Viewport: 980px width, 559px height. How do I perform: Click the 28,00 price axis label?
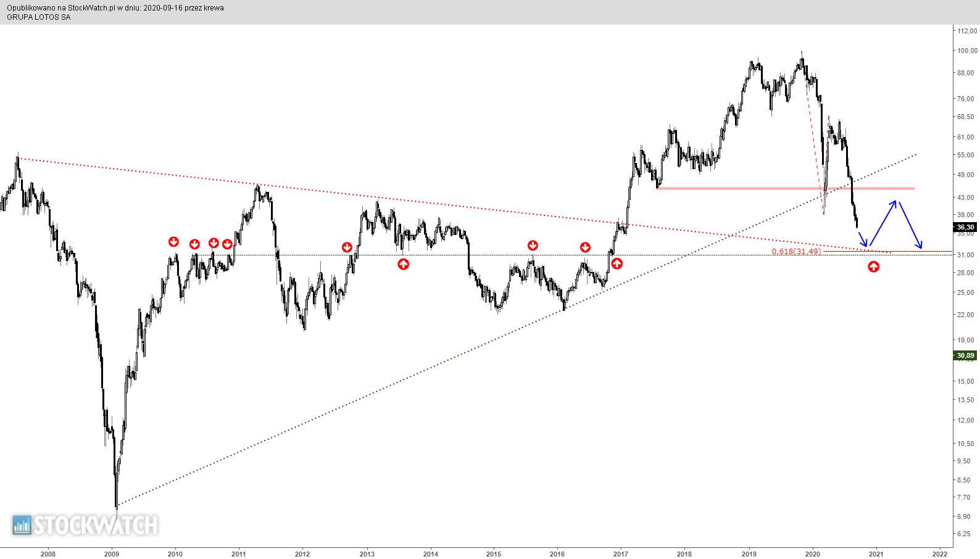[965, 273]
